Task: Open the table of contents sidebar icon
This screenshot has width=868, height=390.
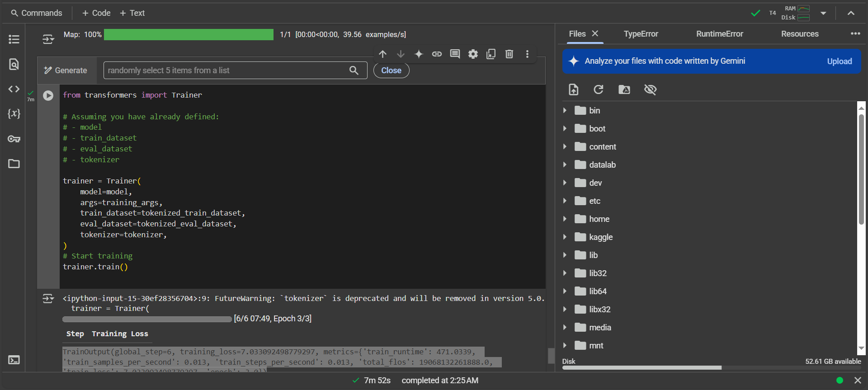Action: pyautogui.click(x=14, y=39)
